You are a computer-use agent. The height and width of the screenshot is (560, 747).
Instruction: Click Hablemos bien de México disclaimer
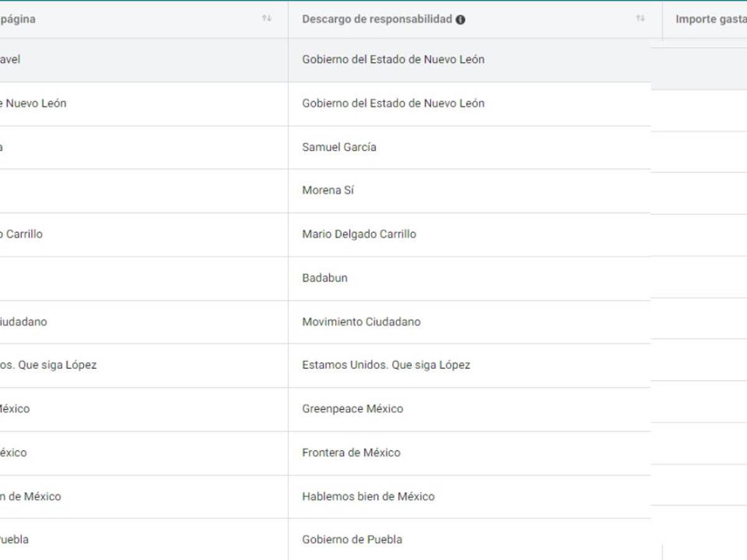369,497
